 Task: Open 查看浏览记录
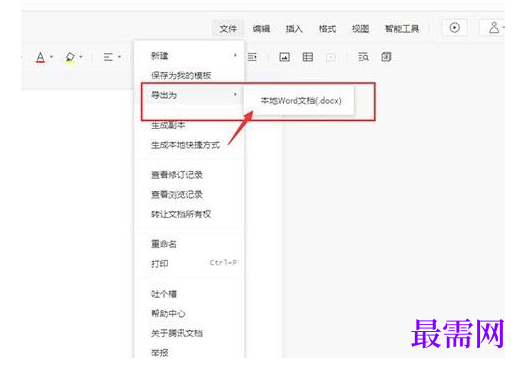[189, 195]
